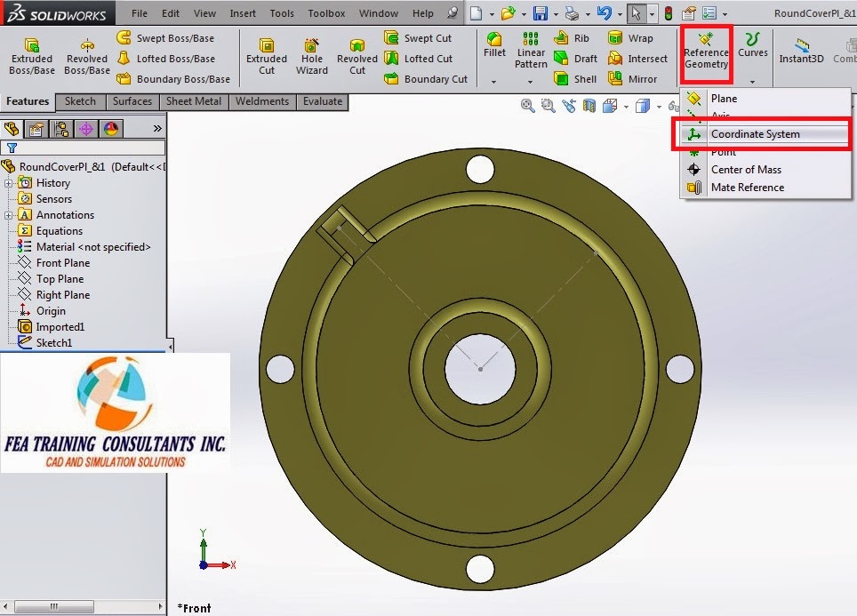Image resolution: width=857 pixels, height=616 pixels.
Task: Choose Plane from Reference Geometry menu
Action: pos(765,99)
